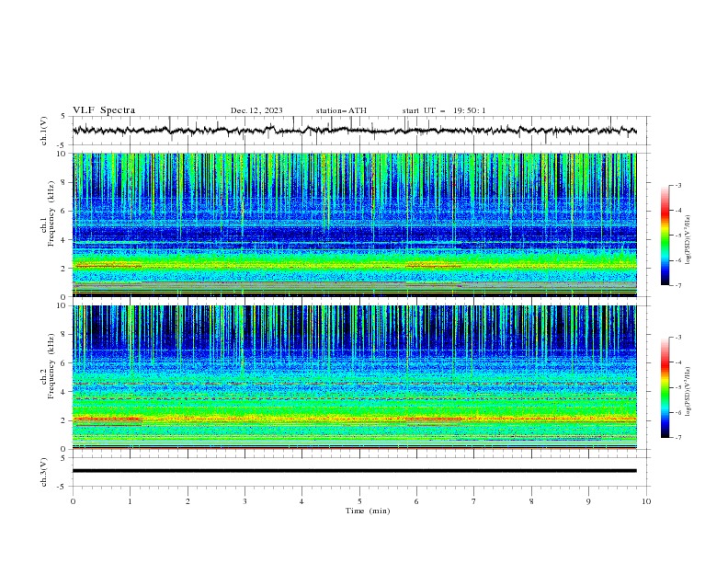Click the time axis tick label "7"
This screenshot has width=728, height=563.
(x=474, y=501)
